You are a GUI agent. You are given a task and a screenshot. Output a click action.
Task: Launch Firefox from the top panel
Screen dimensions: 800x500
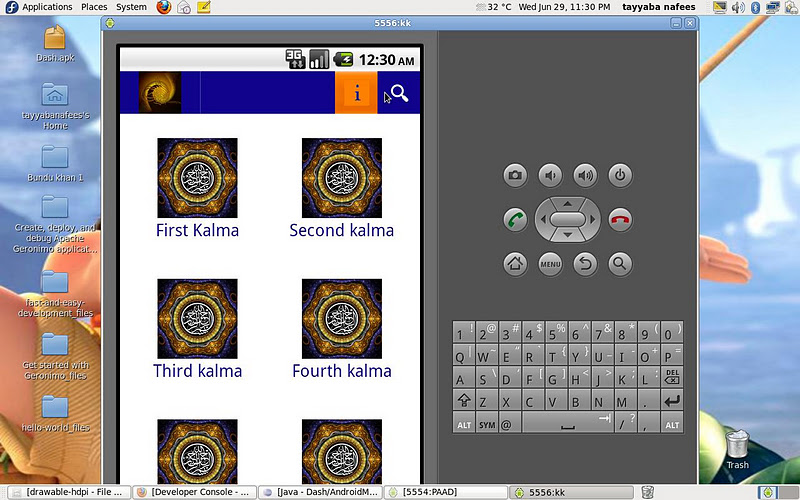click(164, 7)
